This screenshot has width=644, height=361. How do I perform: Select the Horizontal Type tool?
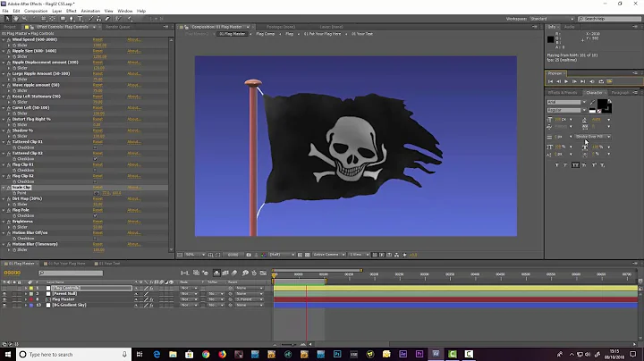pyautogui.click(x=80, y=19)
